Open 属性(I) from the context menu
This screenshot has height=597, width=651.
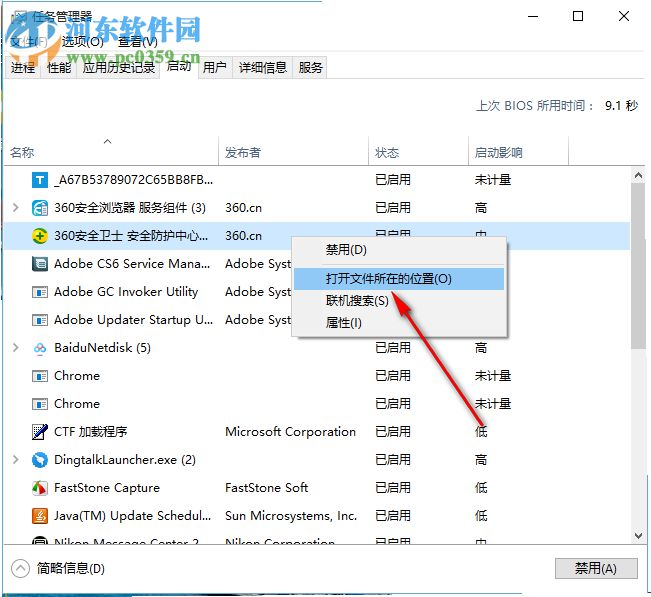(344, 322)
